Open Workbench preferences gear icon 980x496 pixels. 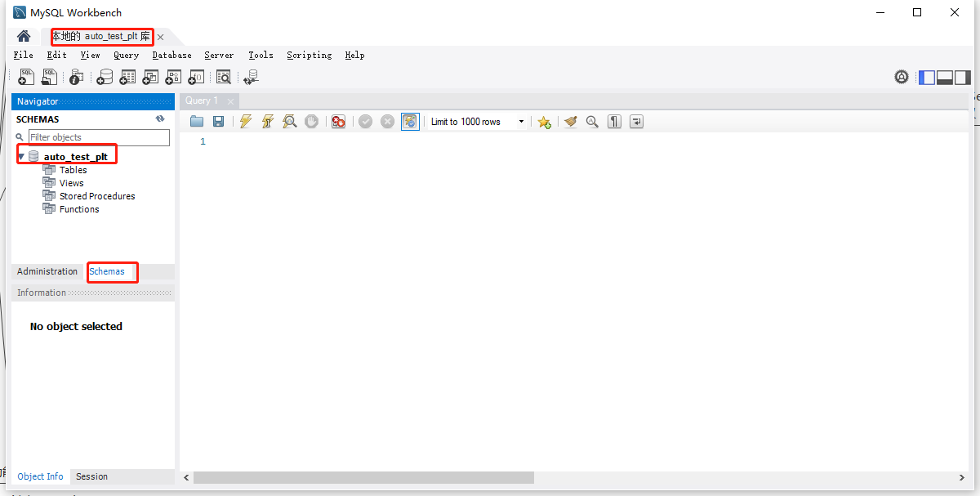(x=902, y=77)
